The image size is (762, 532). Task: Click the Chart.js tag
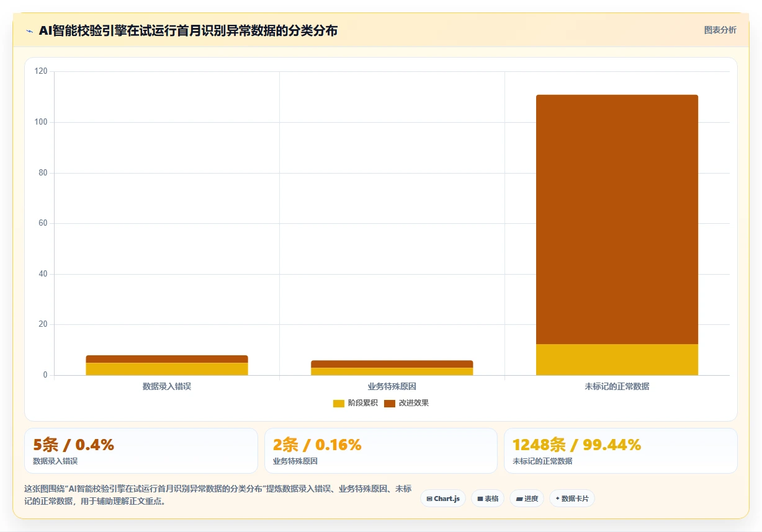[443, 499]
